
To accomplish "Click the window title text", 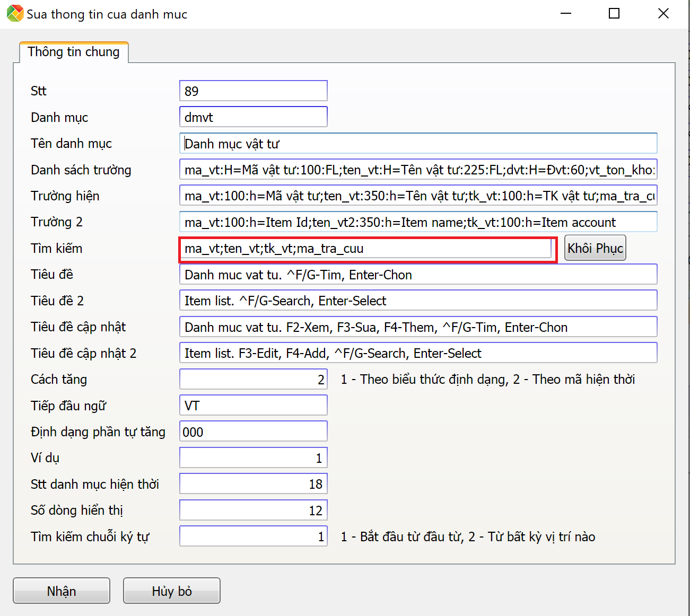I will tap(107, 14).
